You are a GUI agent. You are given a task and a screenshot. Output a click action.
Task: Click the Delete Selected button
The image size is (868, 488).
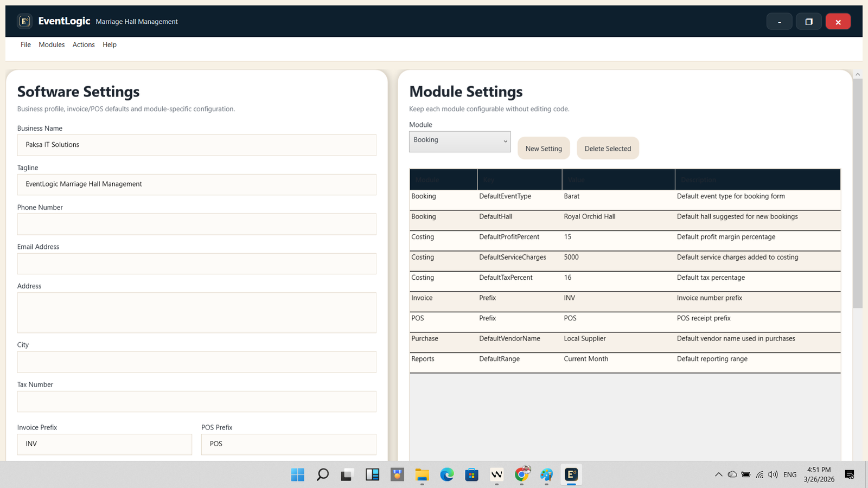608,149
